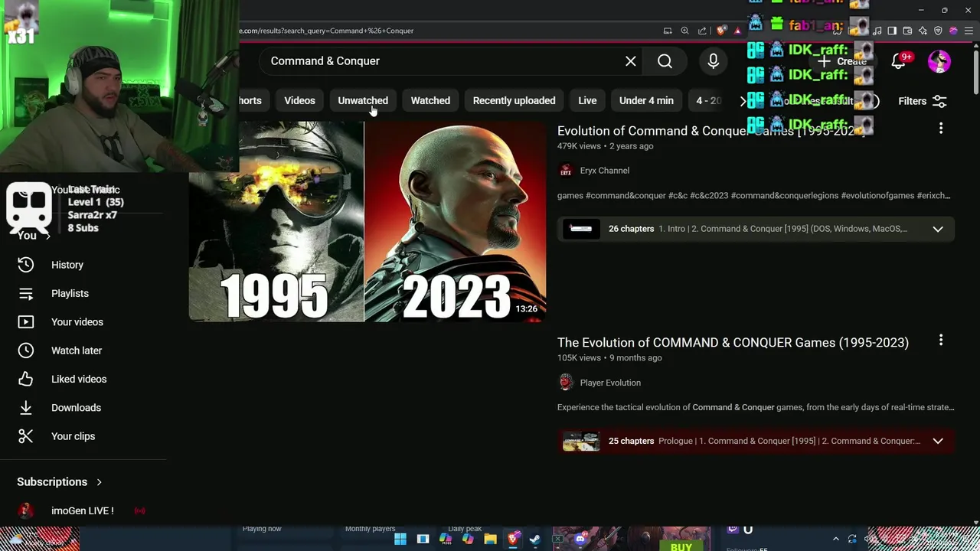Select the Watched filter chip
This screenshot has width=980, height=551.
pyautogui.click(x=430, y=101)
